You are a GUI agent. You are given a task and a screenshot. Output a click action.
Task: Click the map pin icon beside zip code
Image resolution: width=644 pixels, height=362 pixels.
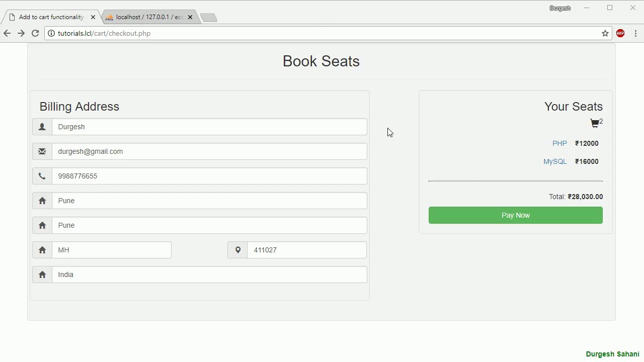tap(237, 250)
